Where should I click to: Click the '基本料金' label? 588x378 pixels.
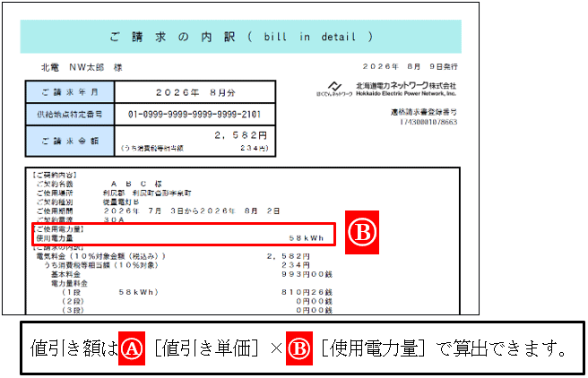pos(65,274)
